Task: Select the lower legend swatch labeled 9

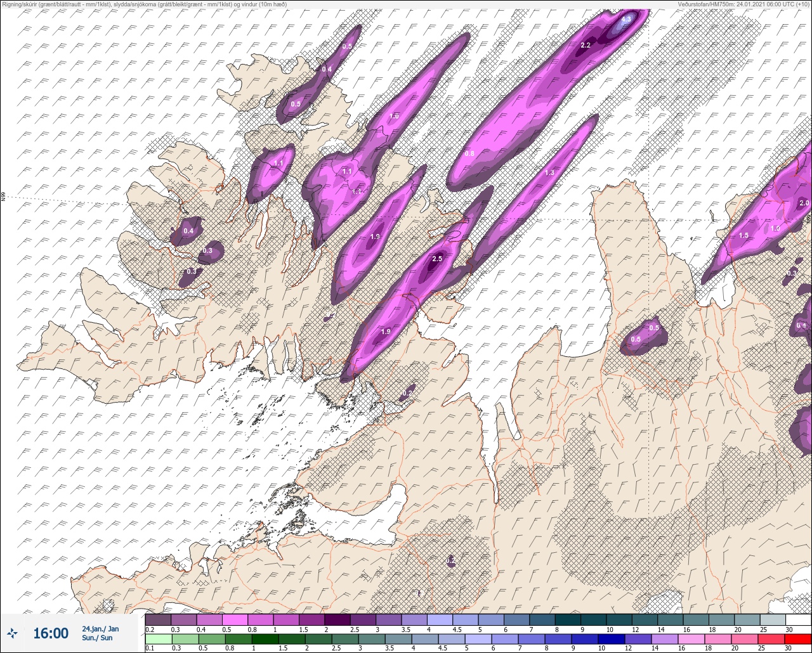Action: (x=584, y=639)
